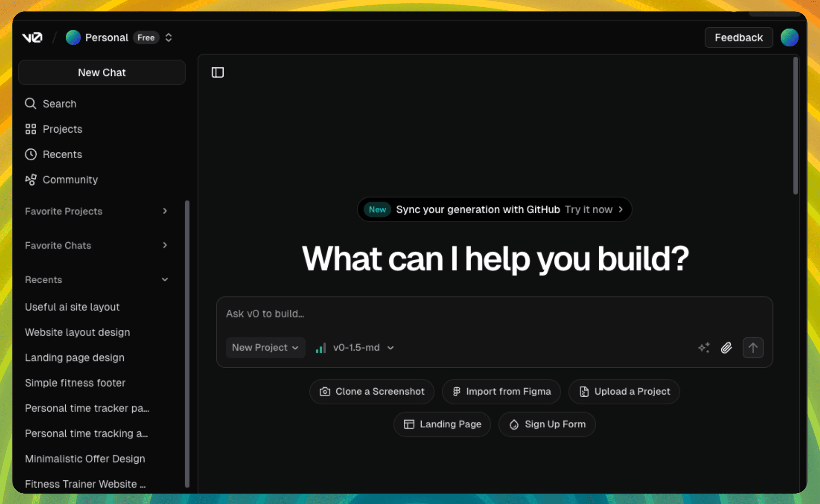
Task: Click the New Chat button
Action: click(x=102, y=72)
